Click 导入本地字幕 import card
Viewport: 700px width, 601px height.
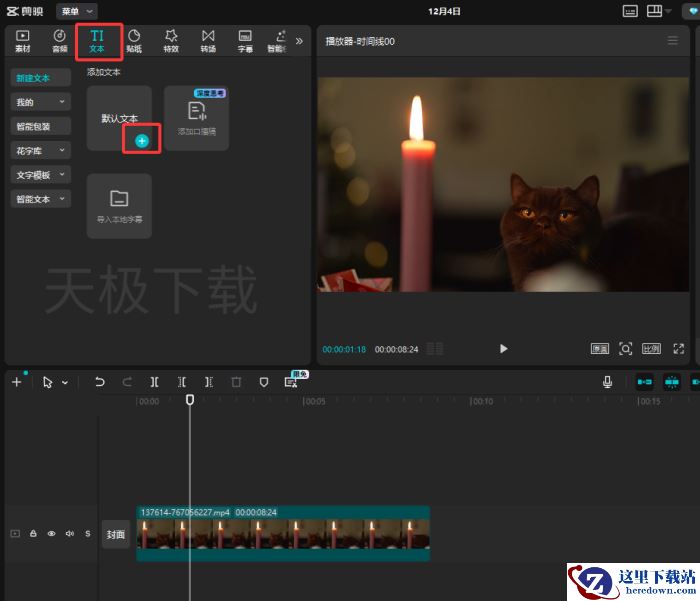click(119, 206)
